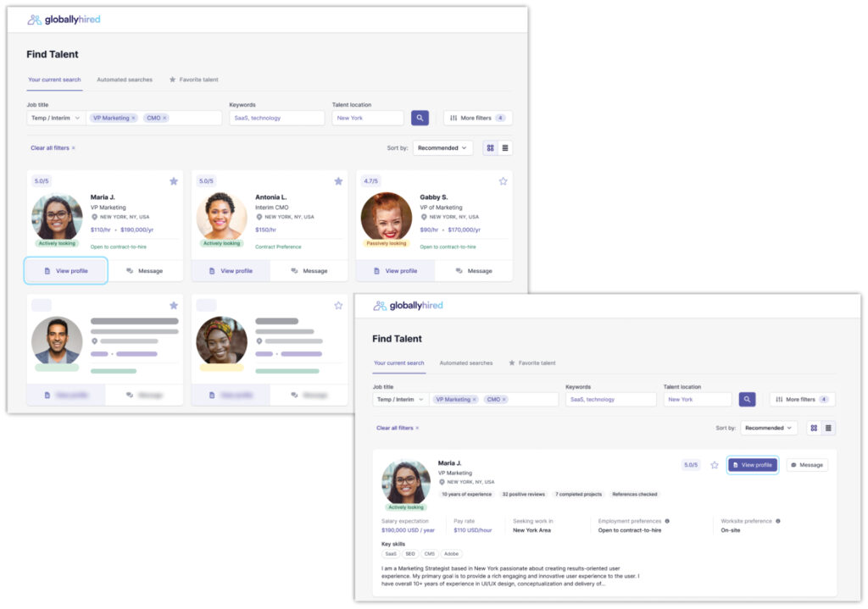Switch to grid layout in the upper-left window
868x609 pixels.
pyautogui.click(x=491, y=147)
